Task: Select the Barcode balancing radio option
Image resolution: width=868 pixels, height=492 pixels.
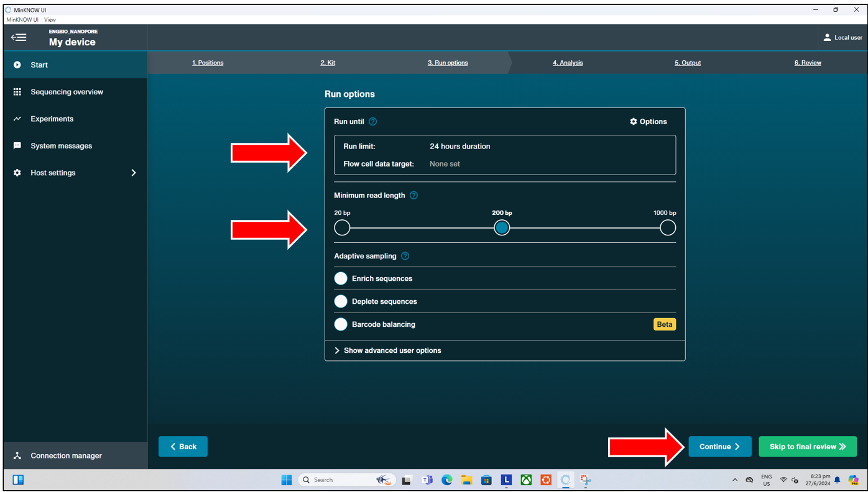Action: pyautogui.click(x=341, y=324)
